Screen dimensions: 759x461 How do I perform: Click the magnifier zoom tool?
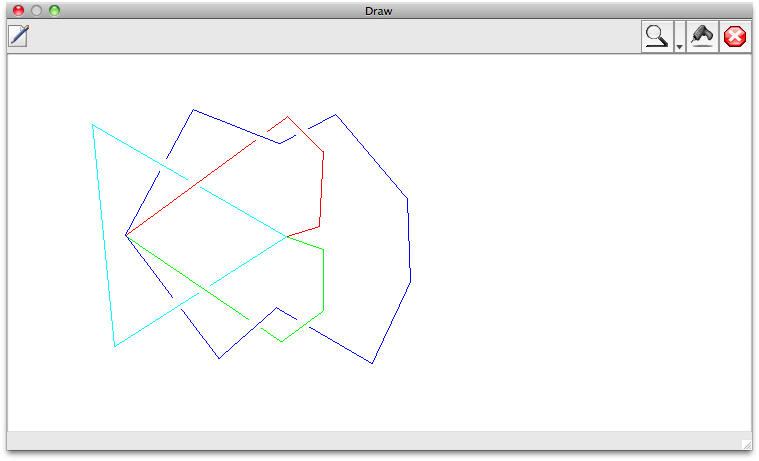[x=657, y=36]
